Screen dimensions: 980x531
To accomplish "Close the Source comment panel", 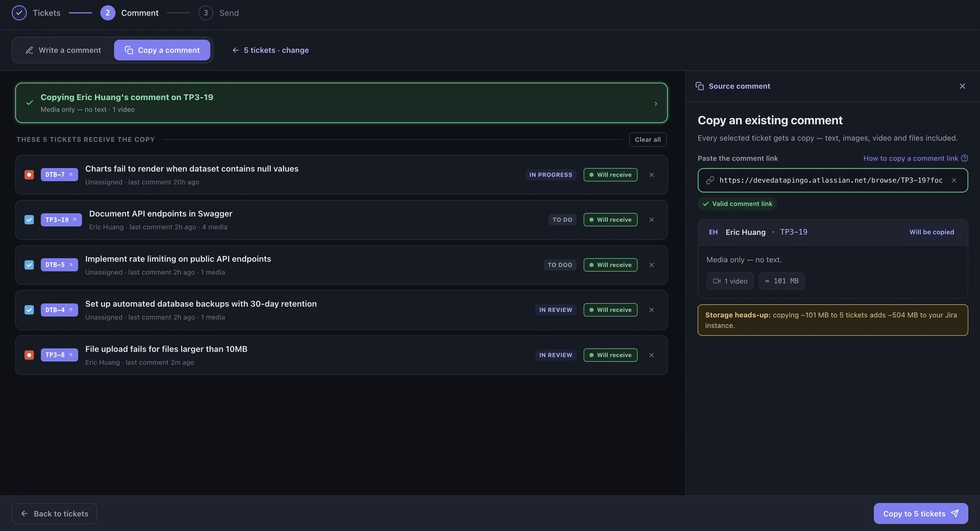I will (x=963, y=86).
